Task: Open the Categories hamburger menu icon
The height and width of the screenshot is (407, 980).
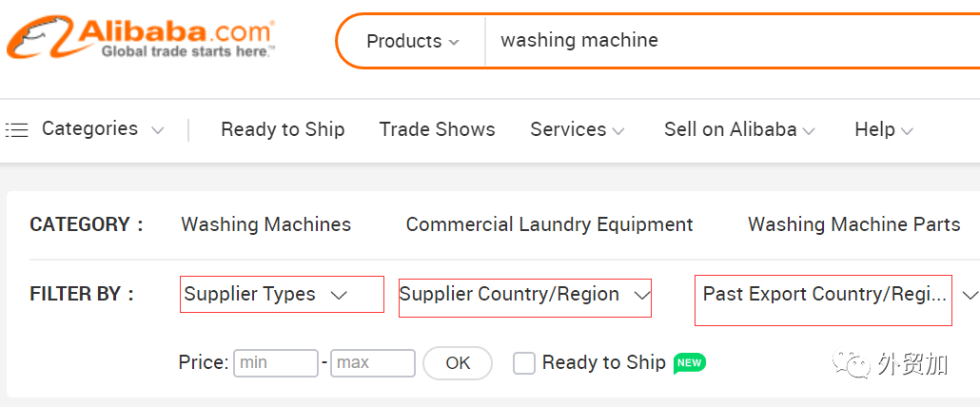Action: (16, 129)
